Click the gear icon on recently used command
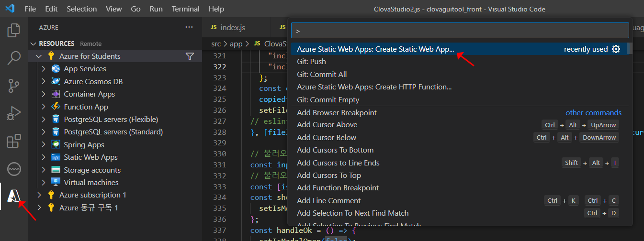 click(x=616, y=49)
